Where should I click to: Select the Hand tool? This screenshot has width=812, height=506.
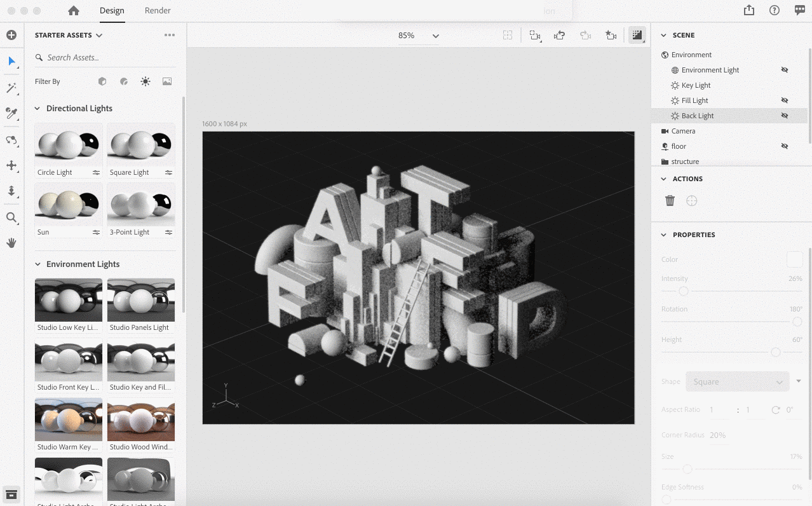pyautogui.click(x=11, y=243)
